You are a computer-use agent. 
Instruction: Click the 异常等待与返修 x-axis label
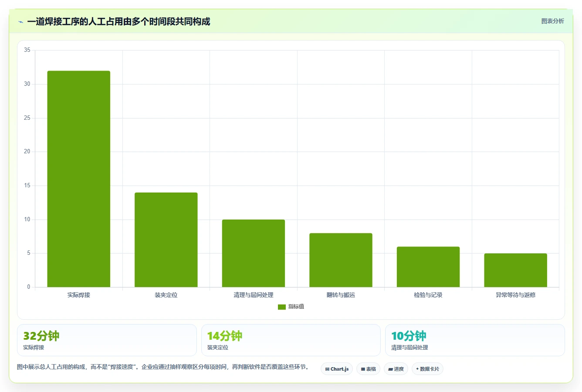pyautogui.click(x=515, y=295)
